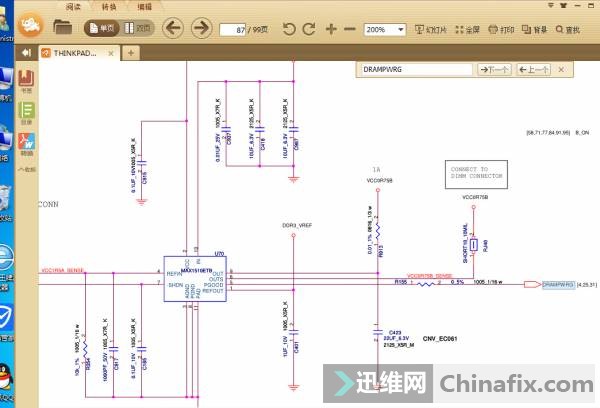This screenshot has width=600, height=408.
Task: Close the search bar
Action: [561, 70]
